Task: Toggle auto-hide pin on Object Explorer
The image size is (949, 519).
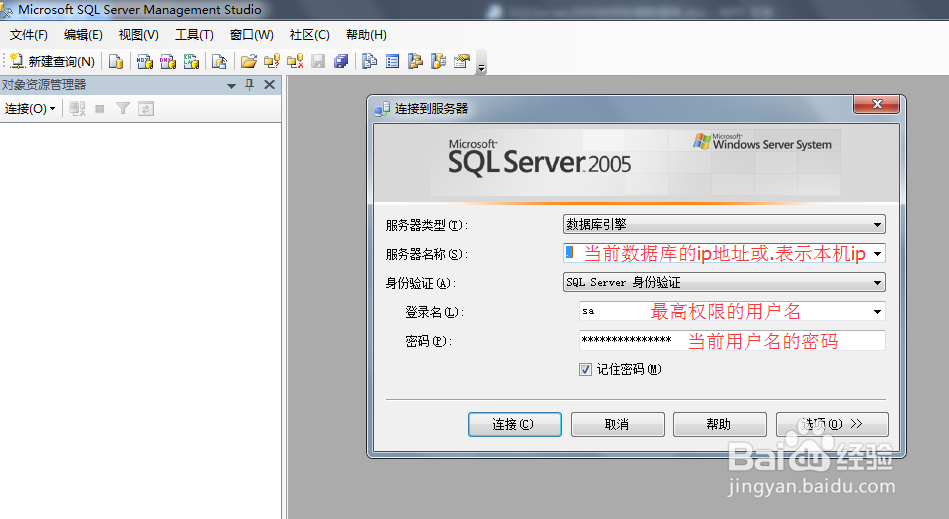Action: point(249,85)
